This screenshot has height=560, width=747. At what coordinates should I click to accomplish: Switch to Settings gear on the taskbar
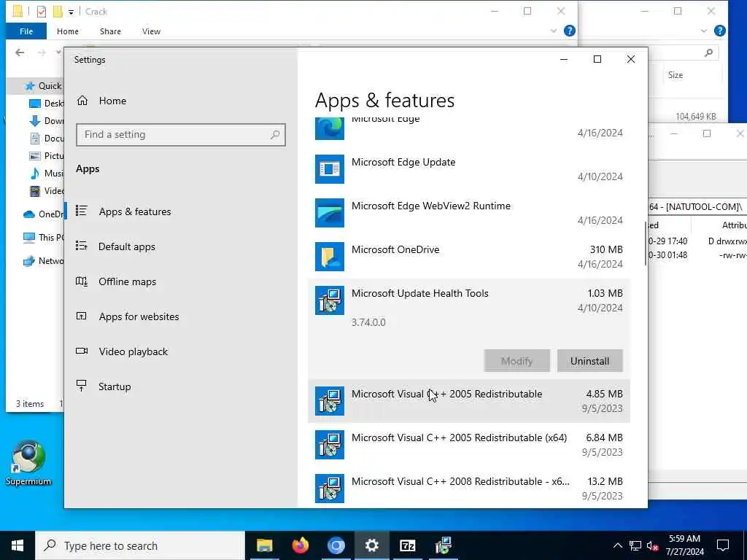click(371, 545)
